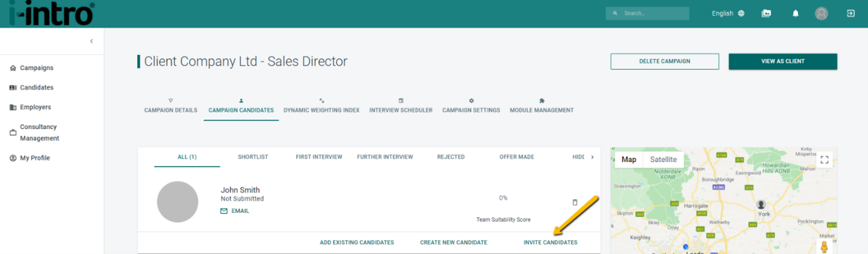
Task: Select the FURTHER INTERVIEW filter tab
Action: [385, 157]
